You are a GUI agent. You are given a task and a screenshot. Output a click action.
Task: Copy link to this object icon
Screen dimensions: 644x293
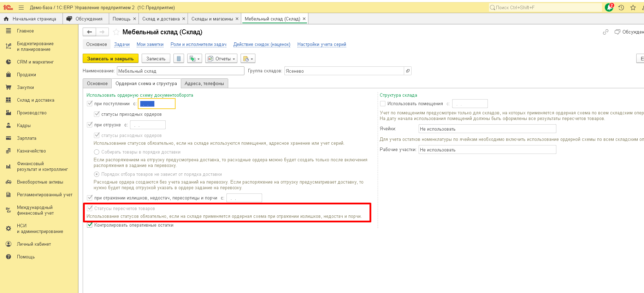coord(605,32)
